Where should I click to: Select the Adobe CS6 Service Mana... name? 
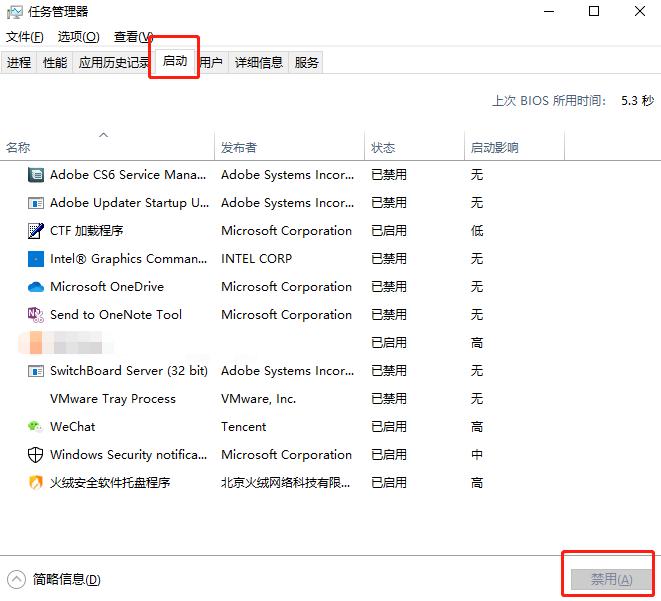pos(128,174)
